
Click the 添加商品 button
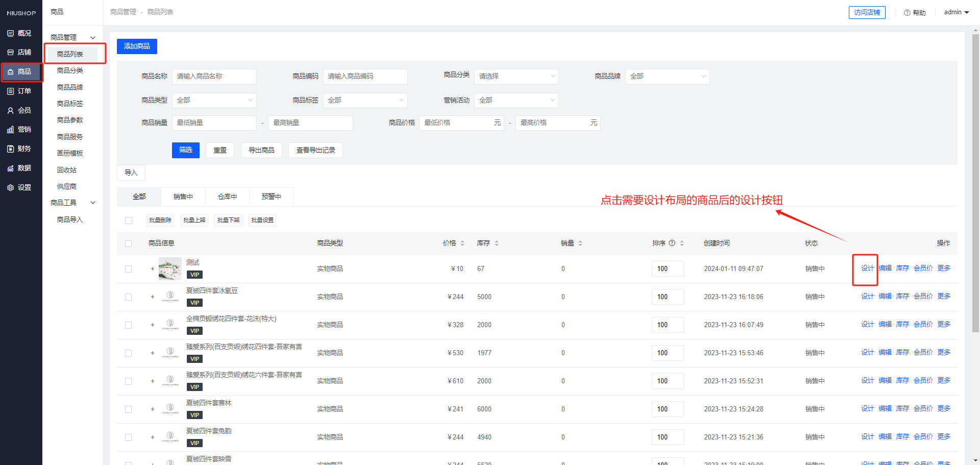(137, 46)
